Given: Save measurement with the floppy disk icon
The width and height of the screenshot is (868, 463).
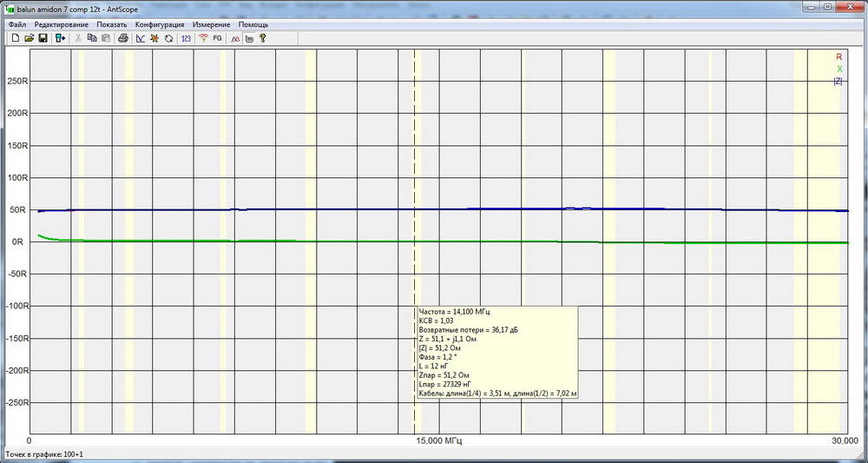Looking at the screenshot, I should point(43,38).
